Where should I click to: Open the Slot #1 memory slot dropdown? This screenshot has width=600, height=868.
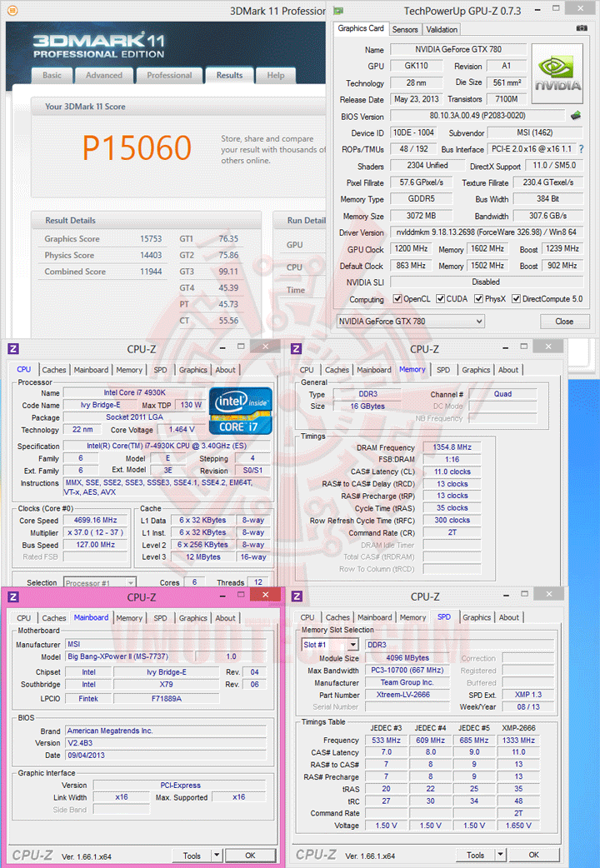(x=330, y=645)
